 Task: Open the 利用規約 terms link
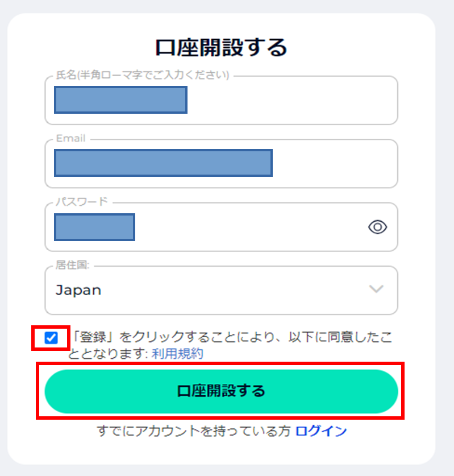(177, 354)
